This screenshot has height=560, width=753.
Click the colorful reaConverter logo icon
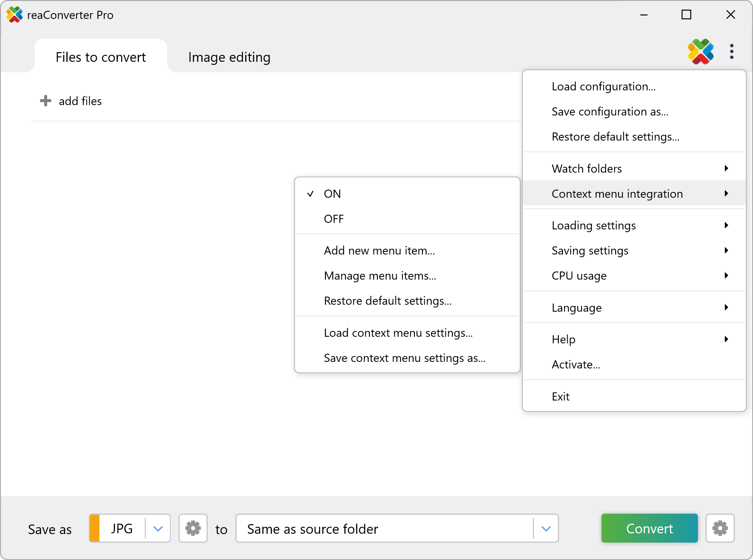click(x=700, y=51)
